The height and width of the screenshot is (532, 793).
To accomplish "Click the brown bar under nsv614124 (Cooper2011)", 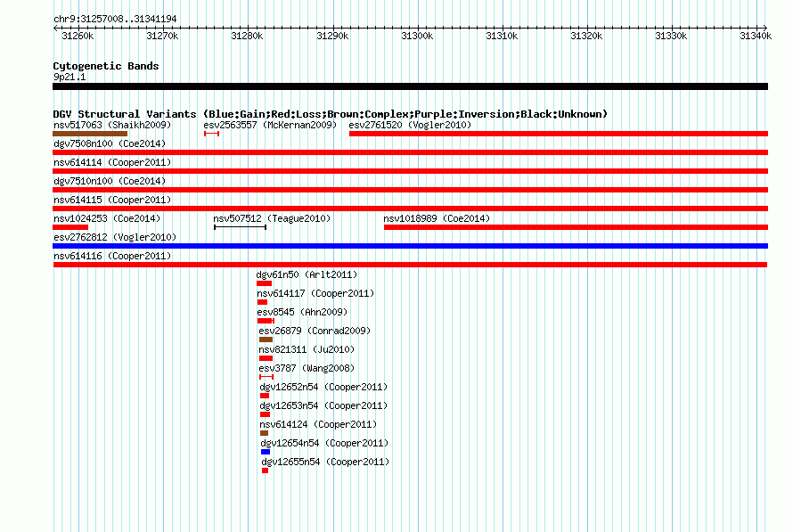I will coord(264,433).
